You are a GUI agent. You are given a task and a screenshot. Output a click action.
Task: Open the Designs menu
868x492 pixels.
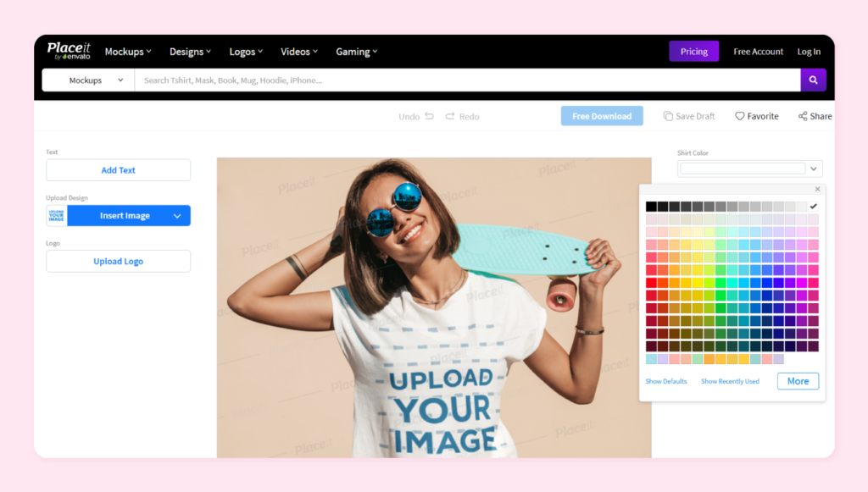tap(190, 52)
